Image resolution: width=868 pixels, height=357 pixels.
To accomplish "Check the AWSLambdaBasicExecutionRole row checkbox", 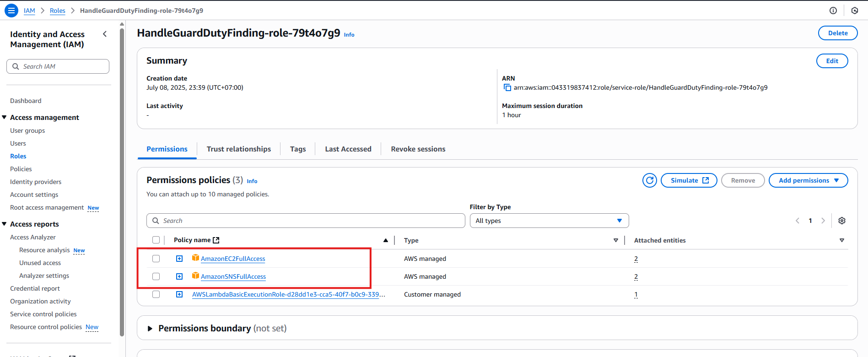I will (x=156, y=294).
